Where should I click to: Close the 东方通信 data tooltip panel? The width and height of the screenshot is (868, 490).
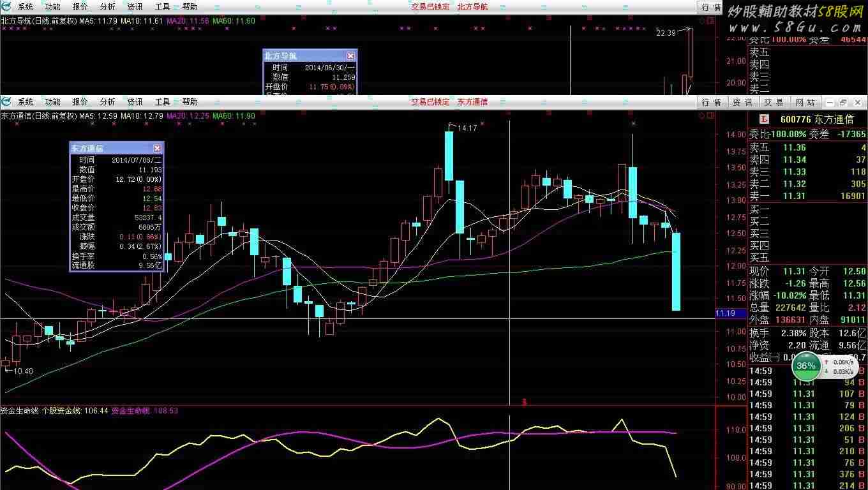point(157,148)
